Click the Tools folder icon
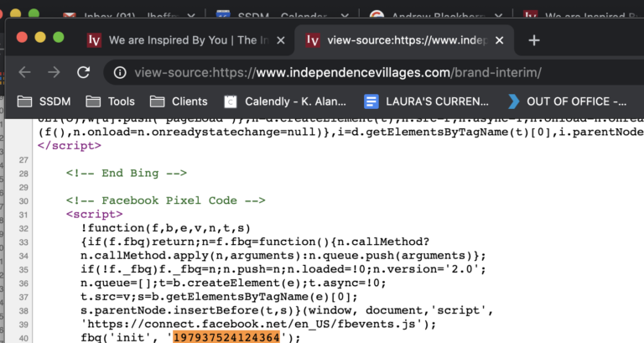This screenshot has height=343, width=644. coord(93,101)
